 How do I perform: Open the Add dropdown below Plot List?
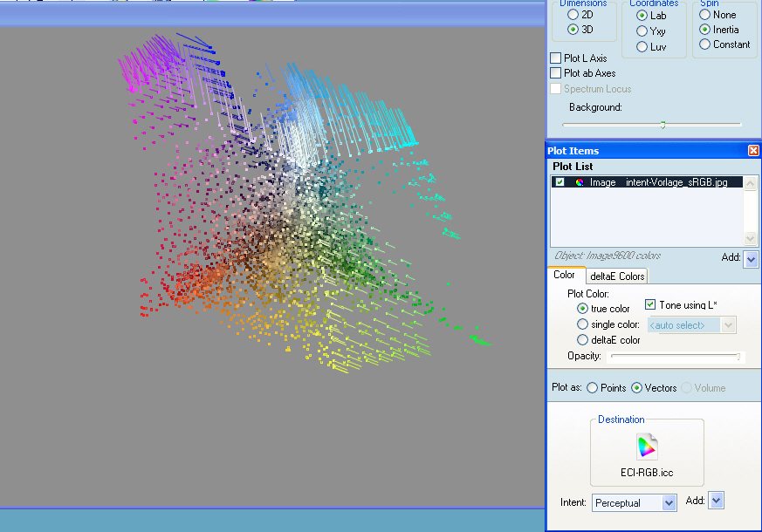click(x=751, y=258)
